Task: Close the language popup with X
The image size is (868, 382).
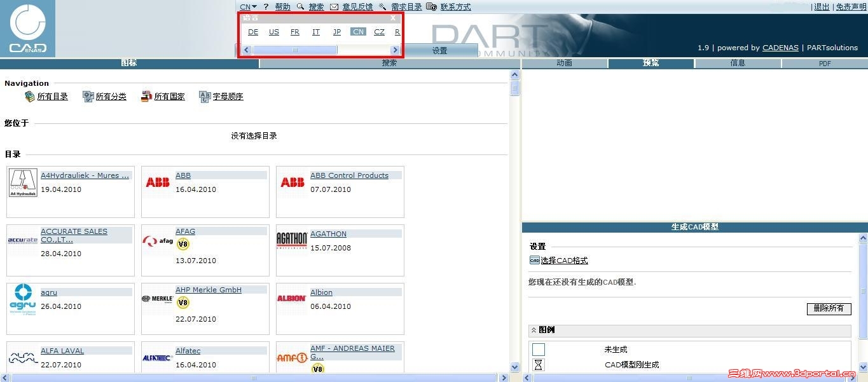Action: 393,18
